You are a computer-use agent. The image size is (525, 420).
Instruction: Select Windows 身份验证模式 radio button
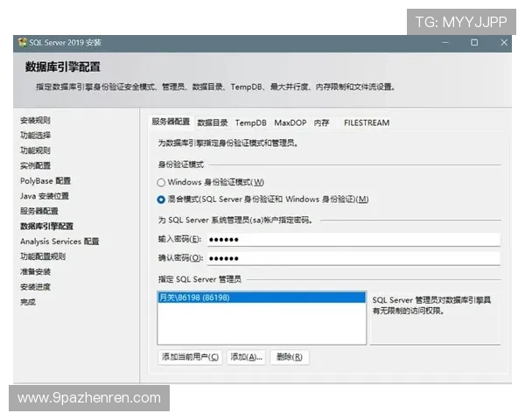(161, 183)
